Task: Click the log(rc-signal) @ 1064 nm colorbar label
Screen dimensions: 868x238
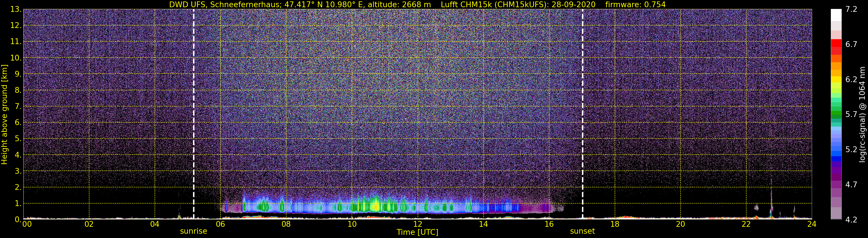Action: pyautogui.click(x=863, y=115)
